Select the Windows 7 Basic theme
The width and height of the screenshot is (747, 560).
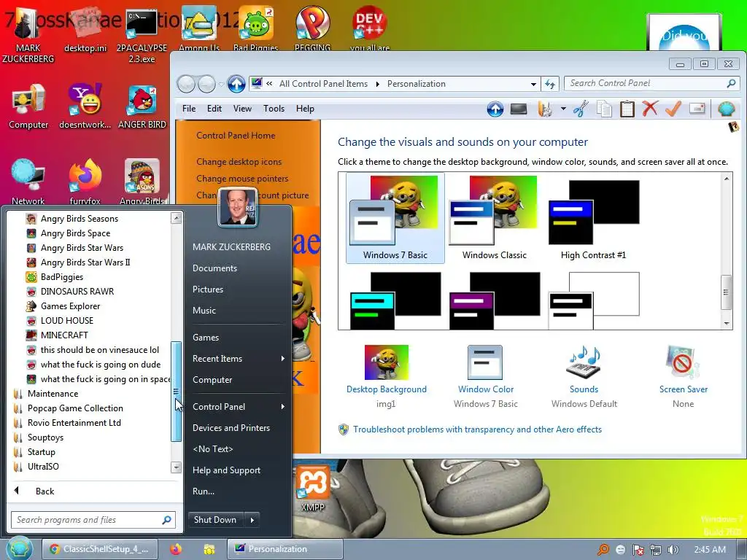point(395,218)
